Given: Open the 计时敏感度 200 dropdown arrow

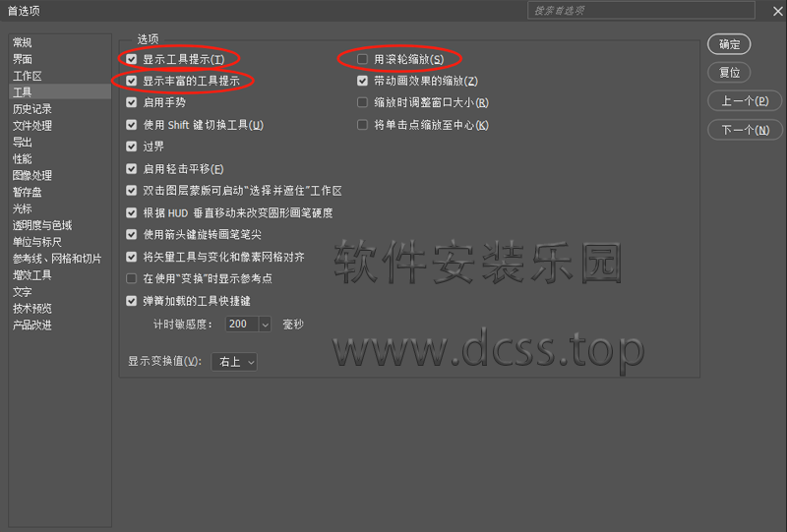Looking at the screenshot, I should [265, 325].
